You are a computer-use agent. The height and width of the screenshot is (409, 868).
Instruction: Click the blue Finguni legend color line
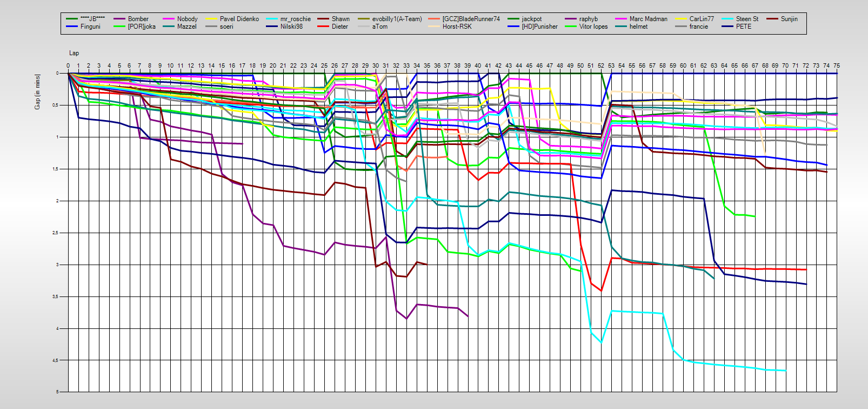coord(72,27)
